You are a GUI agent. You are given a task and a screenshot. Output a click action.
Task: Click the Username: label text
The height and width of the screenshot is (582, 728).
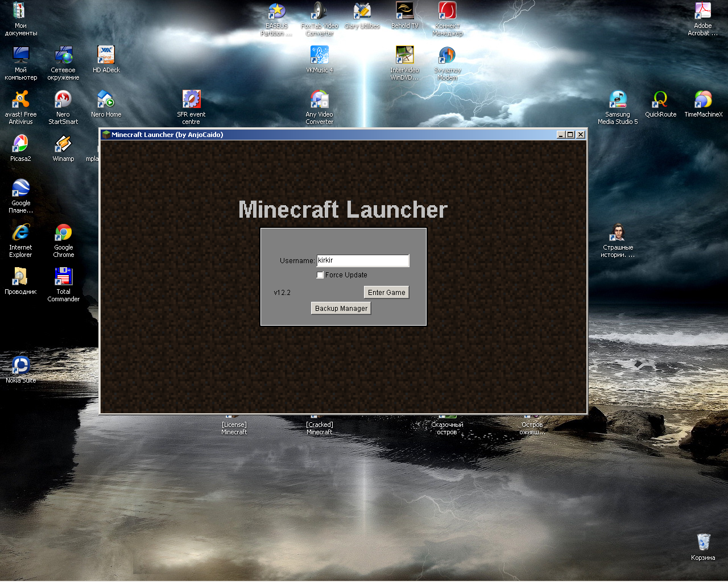tap(297, 260)
